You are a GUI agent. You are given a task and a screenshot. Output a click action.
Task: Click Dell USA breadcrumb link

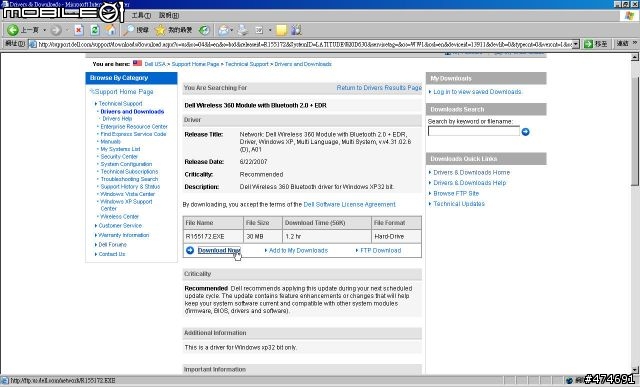pos(155,64)
